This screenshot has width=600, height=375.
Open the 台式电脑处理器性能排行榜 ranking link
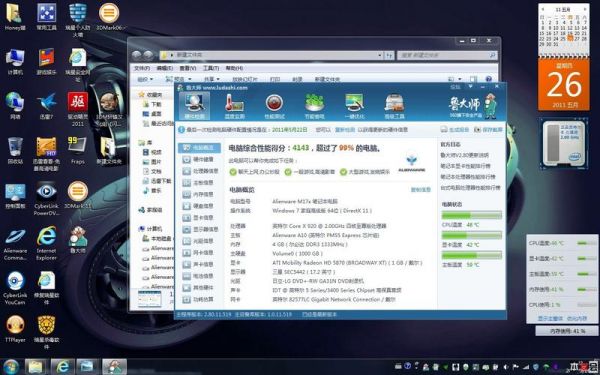tap(470, 188)
